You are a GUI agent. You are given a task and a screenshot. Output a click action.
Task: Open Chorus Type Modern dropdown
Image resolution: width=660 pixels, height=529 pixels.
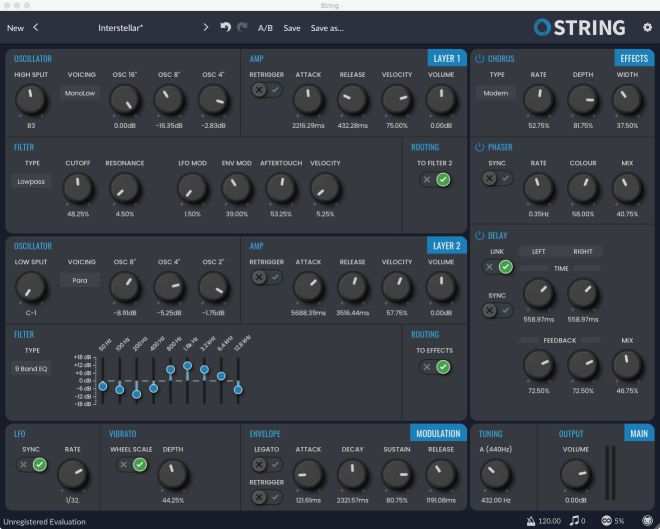pyautogui.click(x=496, y=93)
